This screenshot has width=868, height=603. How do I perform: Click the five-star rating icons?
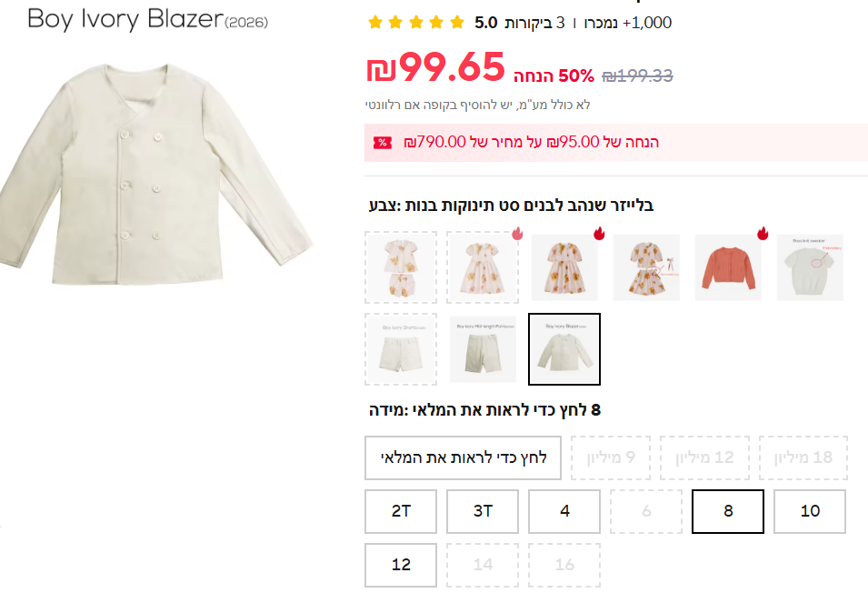[x=415, y=23]
